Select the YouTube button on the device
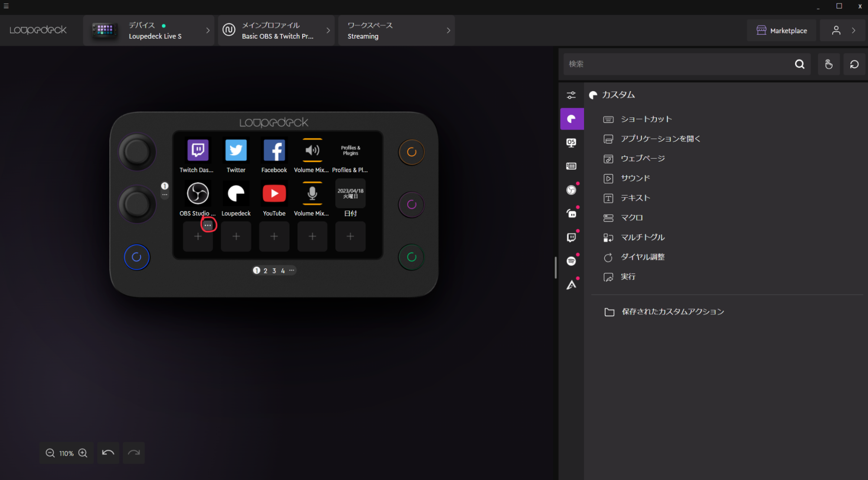 (274, 193)
